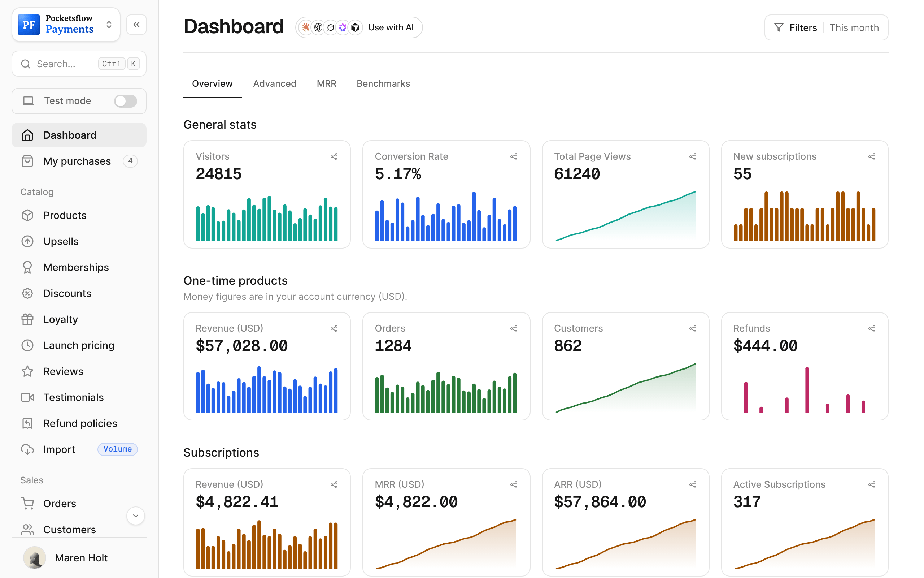Click the Refunds bar chart
Image resolution: width=924 pixels, height=578 pixels.
click(x=805, y=389)
